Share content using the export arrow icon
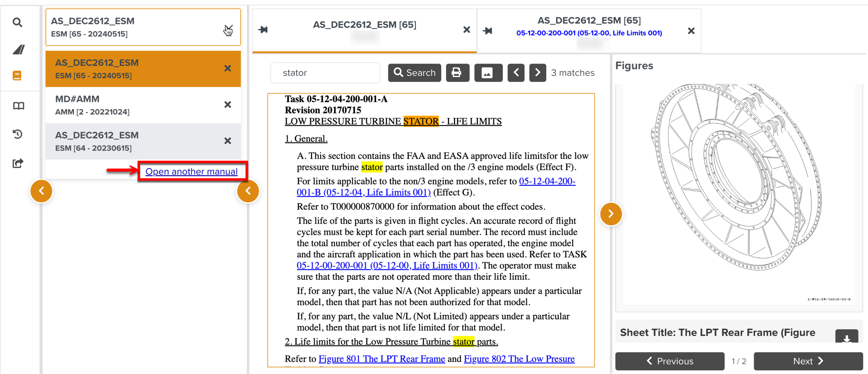 click(18, 163)
